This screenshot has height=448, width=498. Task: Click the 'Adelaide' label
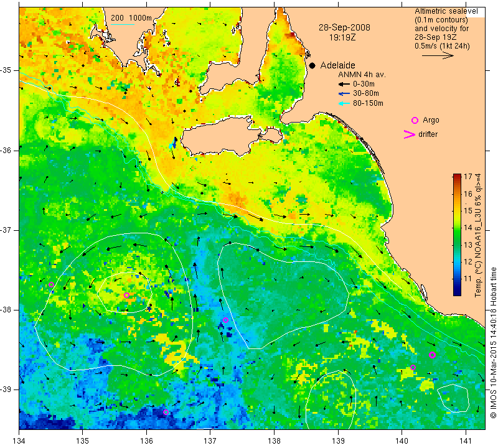(x=337, y=65)
